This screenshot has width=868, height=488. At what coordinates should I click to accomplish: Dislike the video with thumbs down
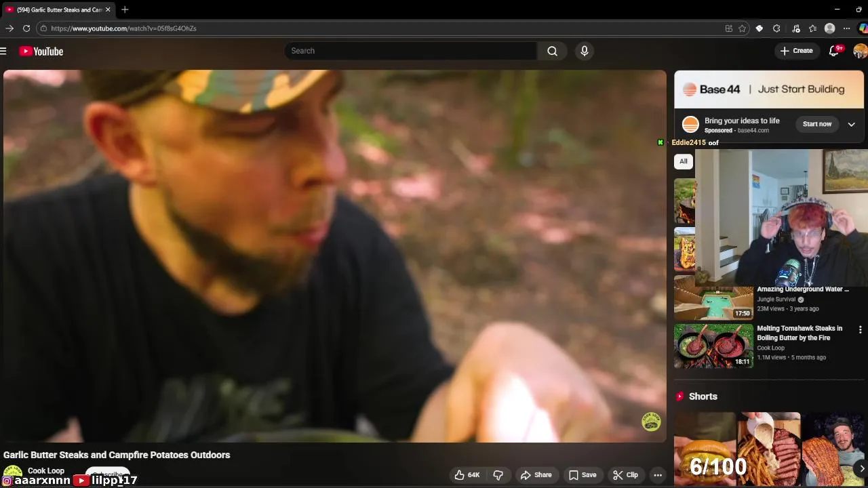498,474
